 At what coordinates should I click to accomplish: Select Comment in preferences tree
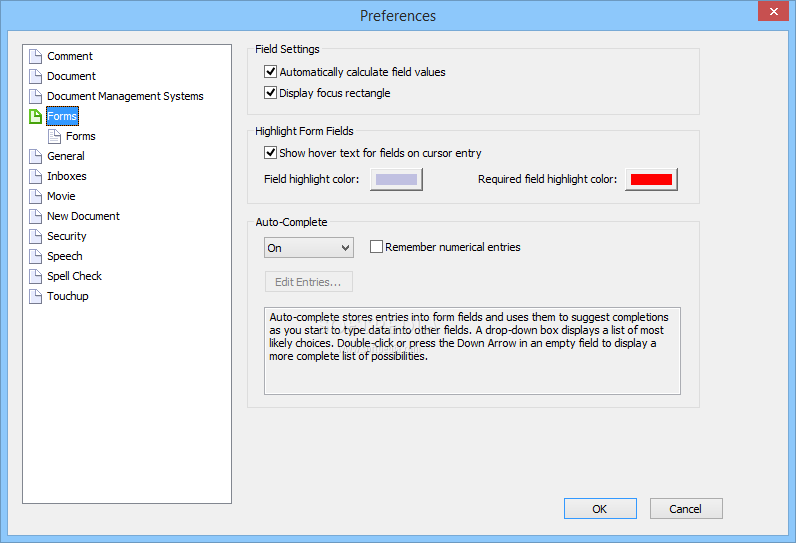(70, 56)
